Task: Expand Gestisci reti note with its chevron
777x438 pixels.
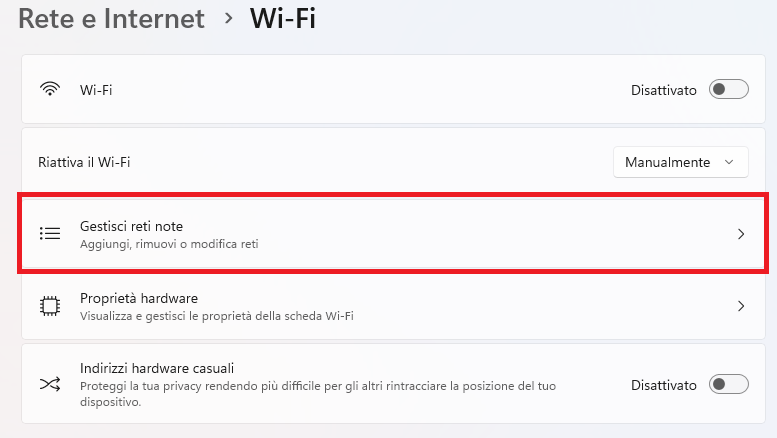Action: point(741,234)
